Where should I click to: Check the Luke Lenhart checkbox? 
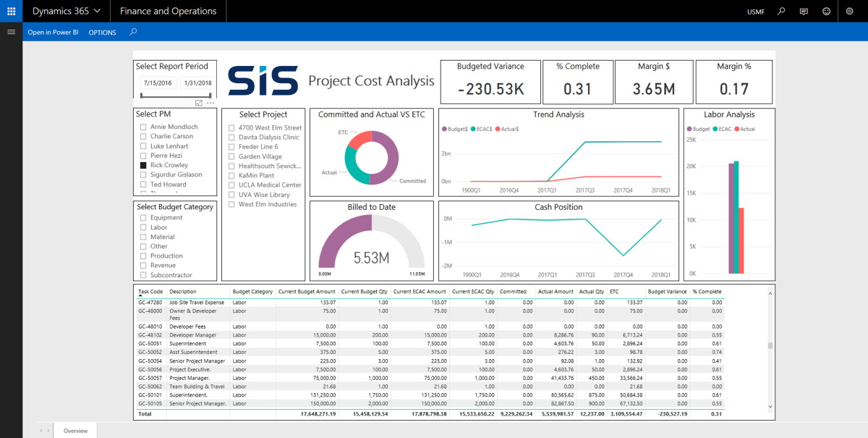pyautogui.click(x=143, y=146)
